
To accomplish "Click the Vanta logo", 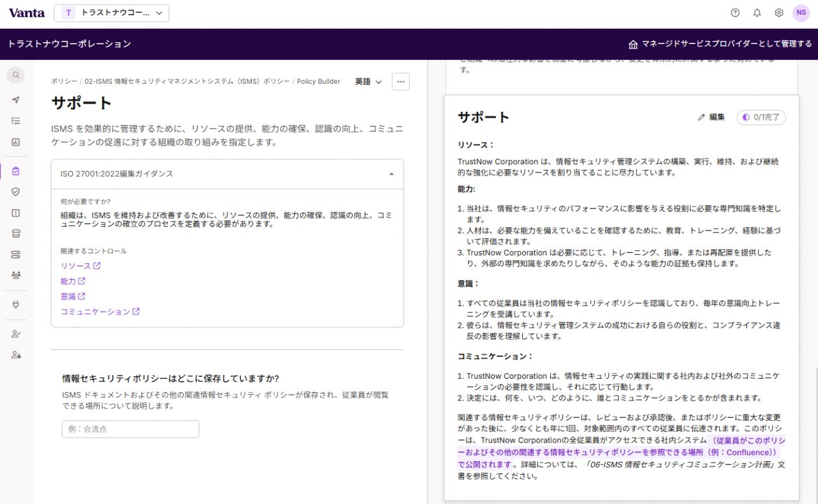I will pyautogui.click(x=27, y=13).
